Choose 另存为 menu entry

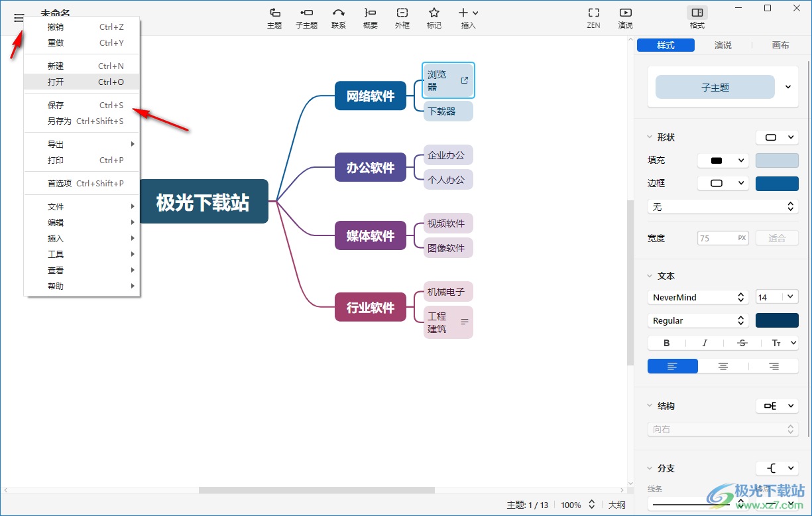point(82,121)
